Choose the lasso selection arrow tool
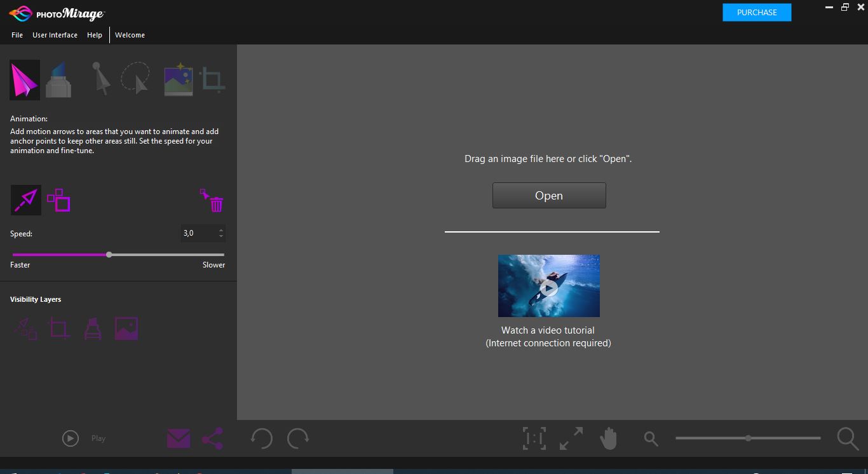Image resolution: width=868 pixels, height=474 pixels. tap(136, 78)
